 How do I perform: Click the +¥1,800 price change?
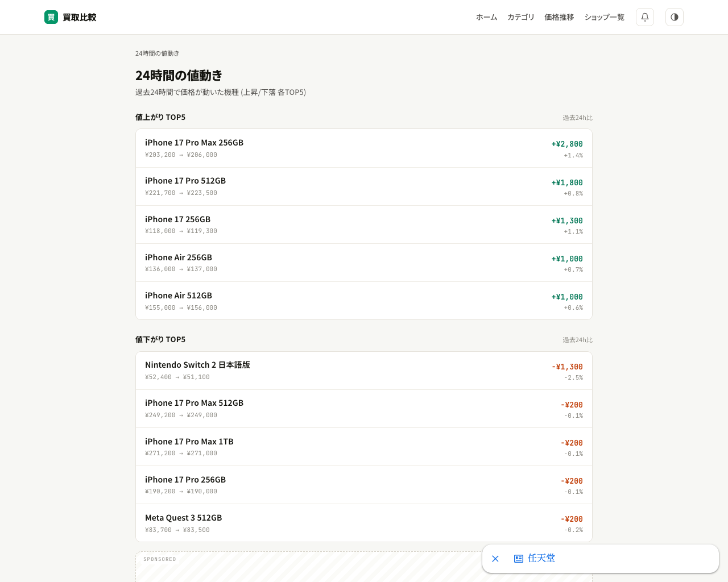pyautogui.click(x=567, y=182)
